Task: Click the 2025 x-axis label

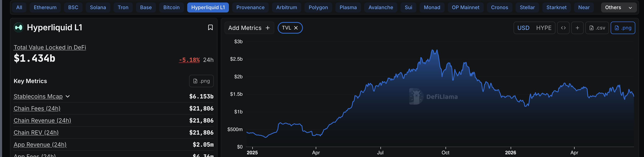Action: tap(252, 152)
